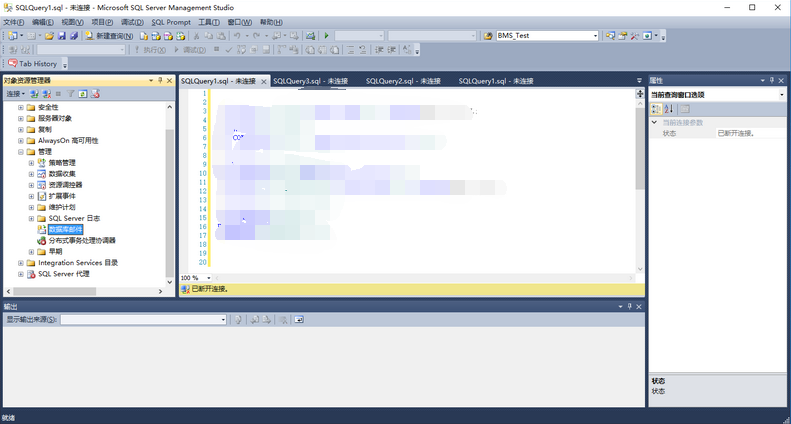Open the 100 % zoom dropdown
The width and height of the screenshot is (791, 424).
tap(208, 278)
